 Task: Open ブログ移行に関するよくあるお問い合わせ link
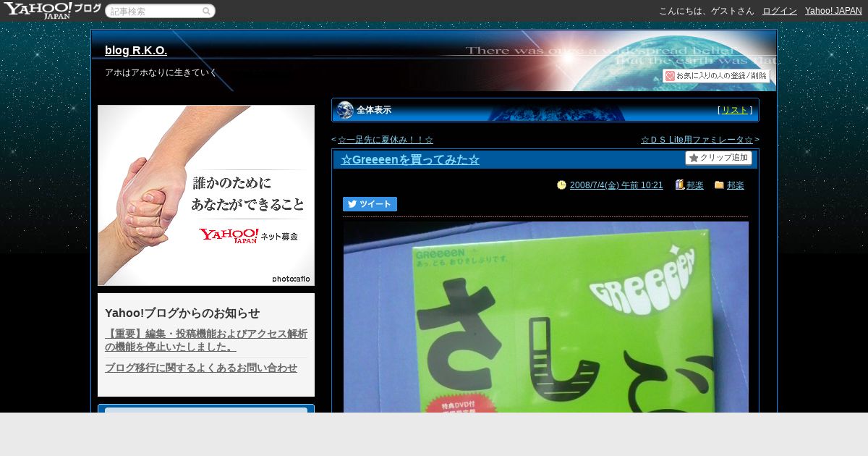pos(201,368)
